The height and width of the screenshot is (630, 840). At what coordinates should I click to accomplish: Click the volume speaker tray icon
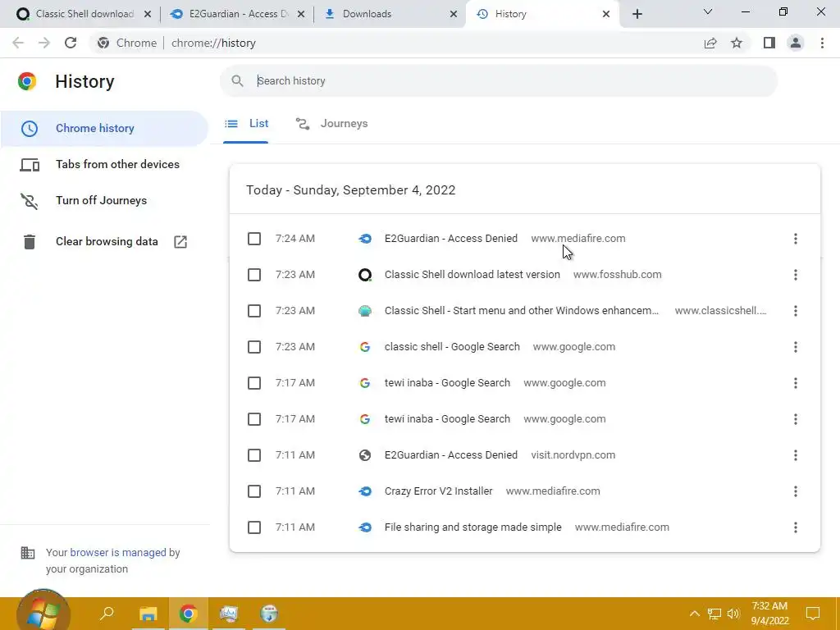coord(733,614)
